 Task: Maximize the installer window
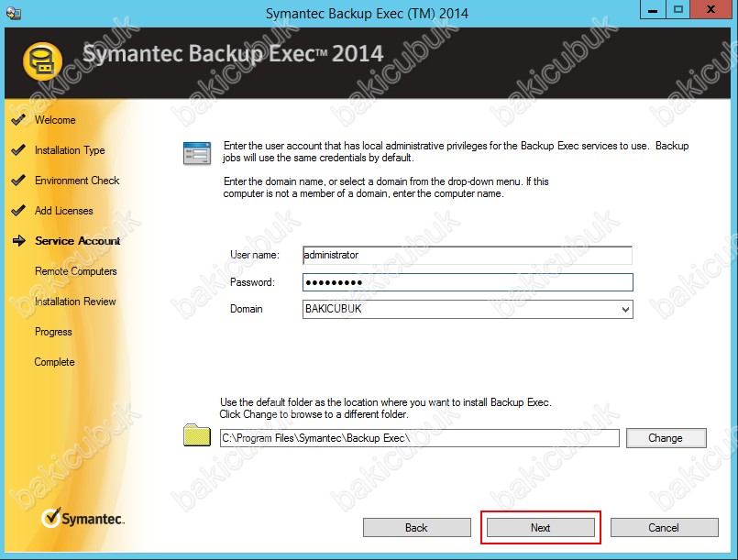coord(678,10)
